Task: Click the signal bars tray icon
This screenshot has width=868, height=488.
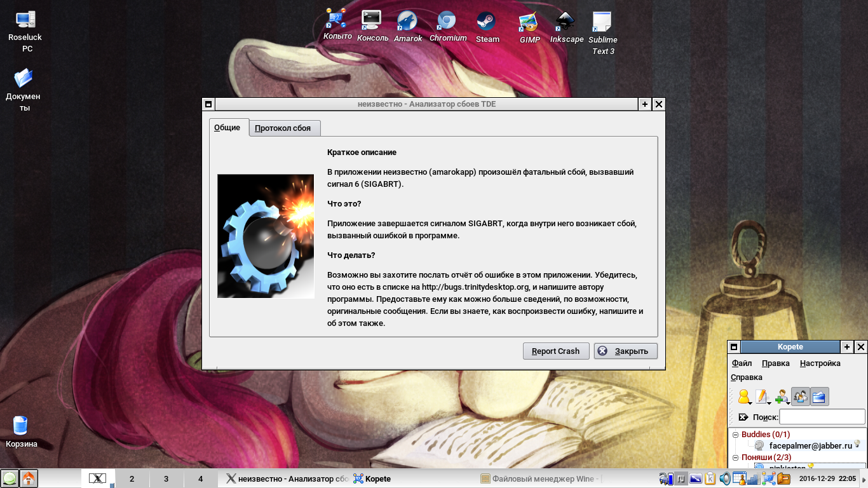Action: click(754, 478)
